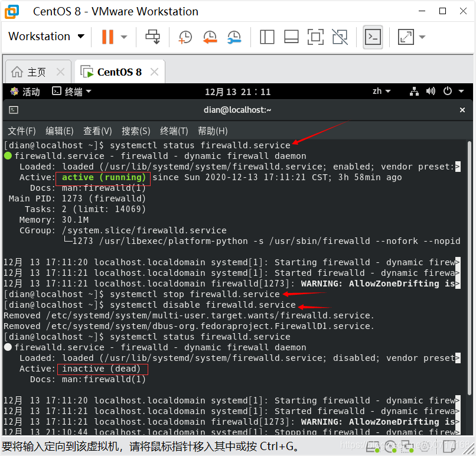This screenshot has height=456, width=476.
Task: Click the power icon in GNOME top bar
Action: coord(448,91)
